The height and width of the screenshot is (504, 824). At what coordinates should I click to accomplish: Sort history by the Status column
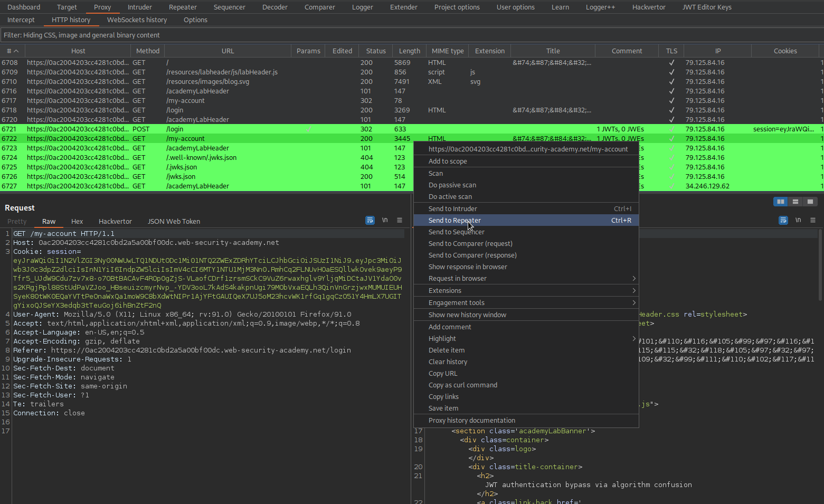(376, 51)
